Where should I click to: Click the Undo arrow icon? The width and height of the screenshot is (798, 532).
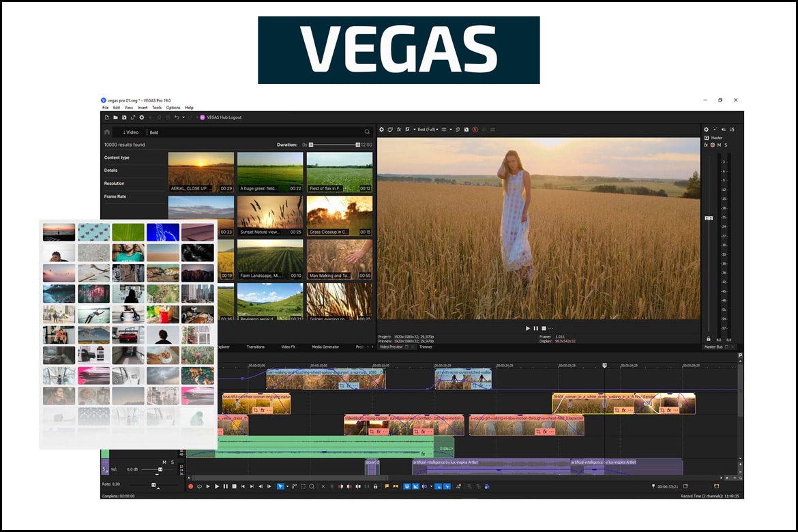[177, 118]
